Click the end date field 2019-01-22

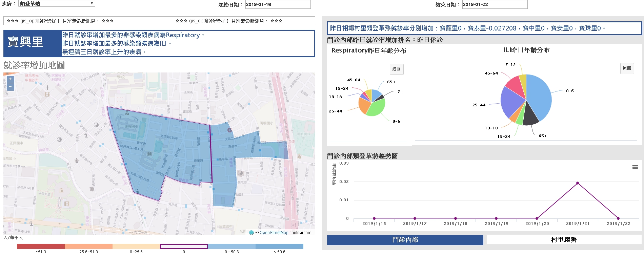(x=495, y=4)
